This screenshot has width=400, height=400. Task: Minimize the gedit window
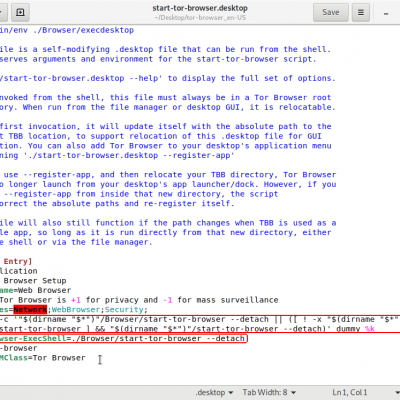click(386, 13)
